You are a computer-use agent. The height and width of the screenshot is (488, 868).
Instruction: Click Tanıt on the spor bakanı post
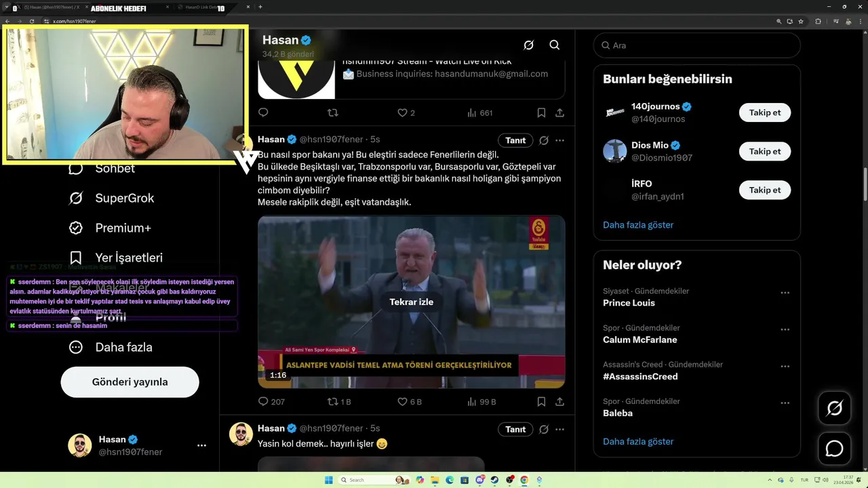[515, 140]
